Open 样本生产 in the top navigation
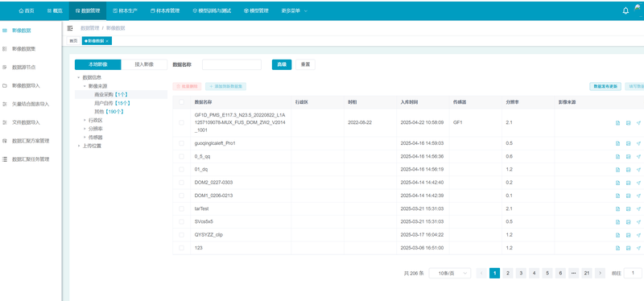The image size is (644, 301). click(x=126, y=10)
